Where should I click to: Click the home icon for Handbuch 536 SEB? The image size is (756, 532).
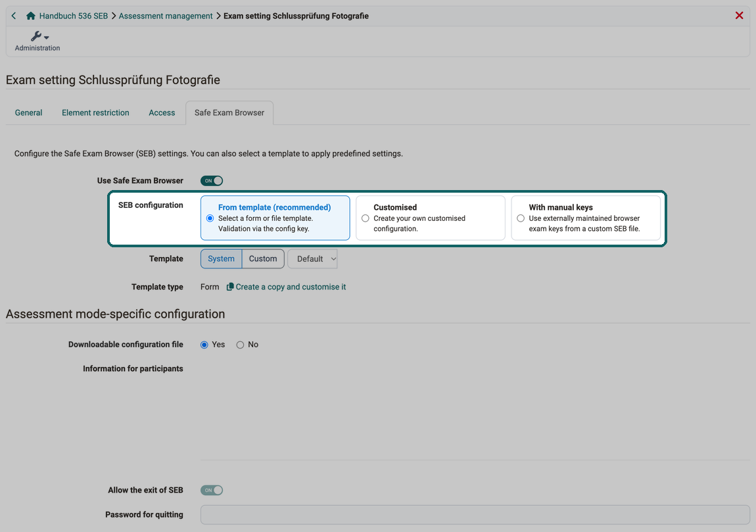(x=31, y=16)
